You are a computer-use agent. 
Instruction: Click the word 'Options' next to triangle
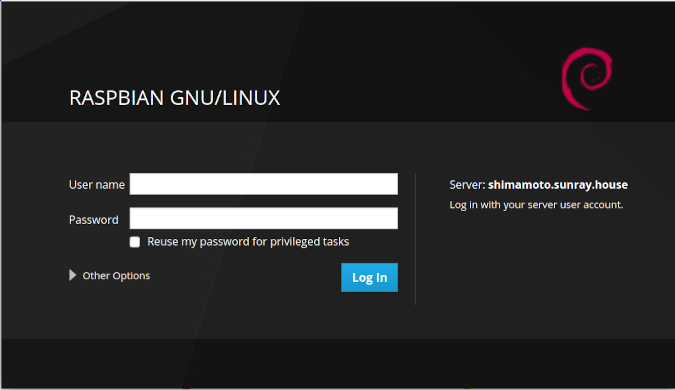pos(131,276)
